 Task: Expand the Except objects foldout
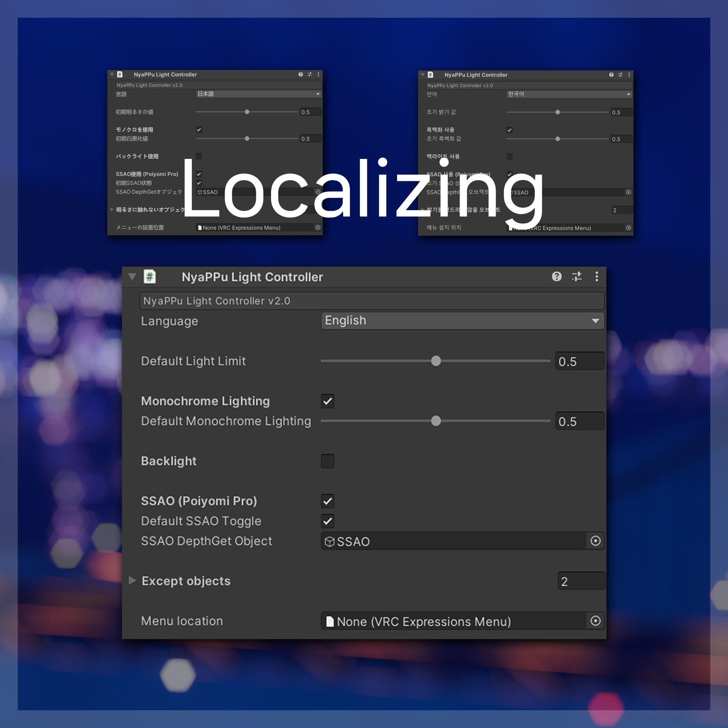[132, 581]
